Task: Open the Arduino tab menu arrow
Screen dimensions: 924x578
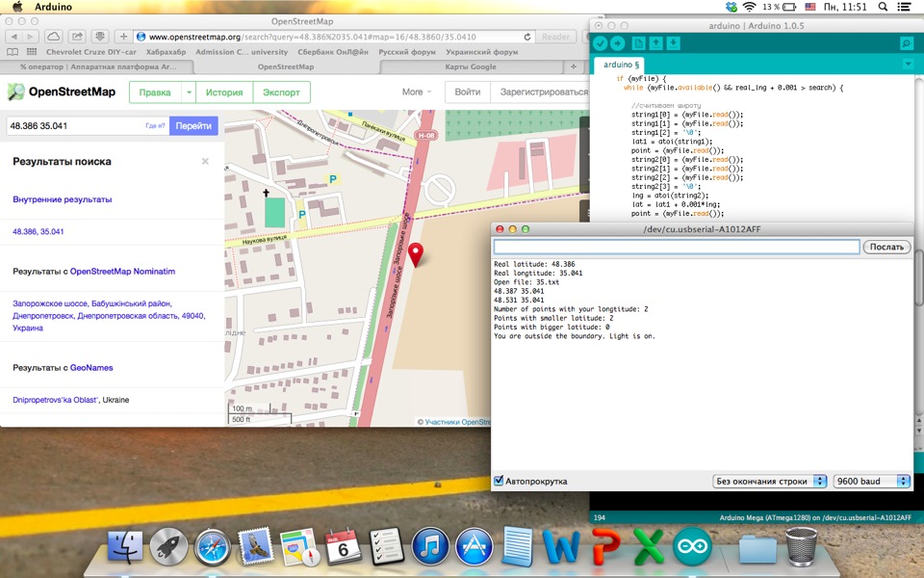Action: 908,64
